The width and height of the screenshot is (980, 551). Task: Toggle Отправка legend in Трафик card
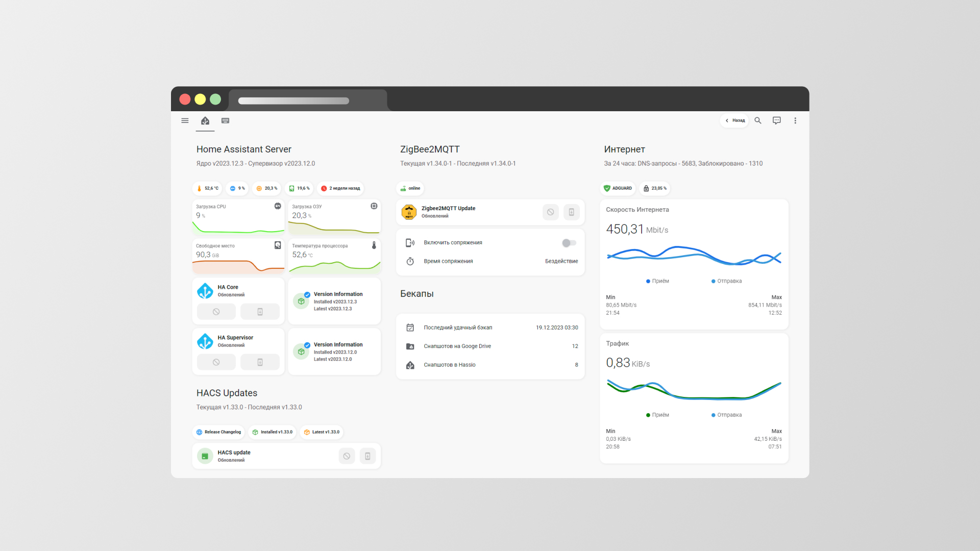pyautogui.click(x=726, y=415)
